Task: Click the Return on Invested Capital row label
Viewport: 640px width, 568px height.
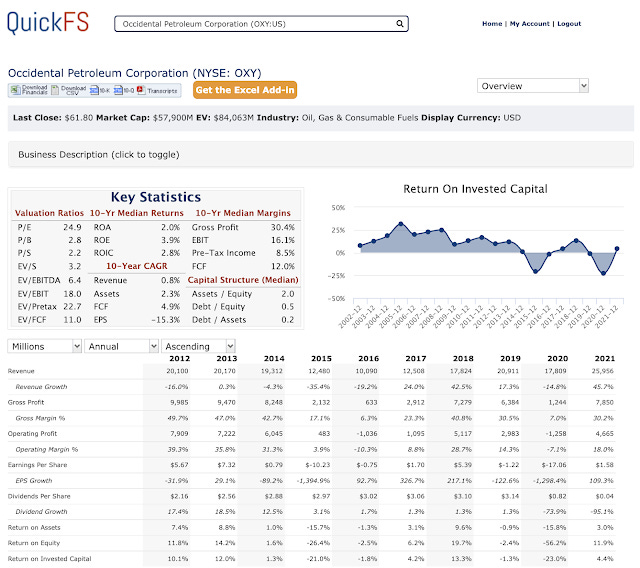Action: pyautogui.click(x=49, y=559)
